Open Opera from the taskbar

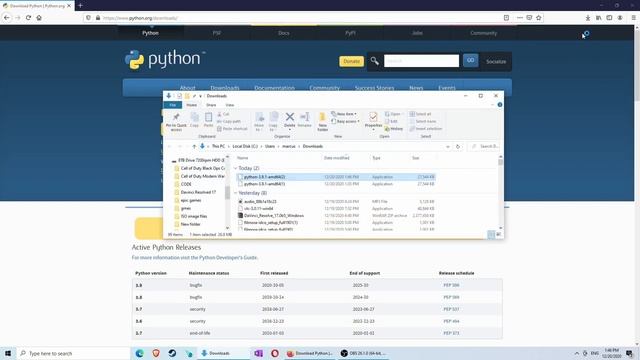coord(275,353)
